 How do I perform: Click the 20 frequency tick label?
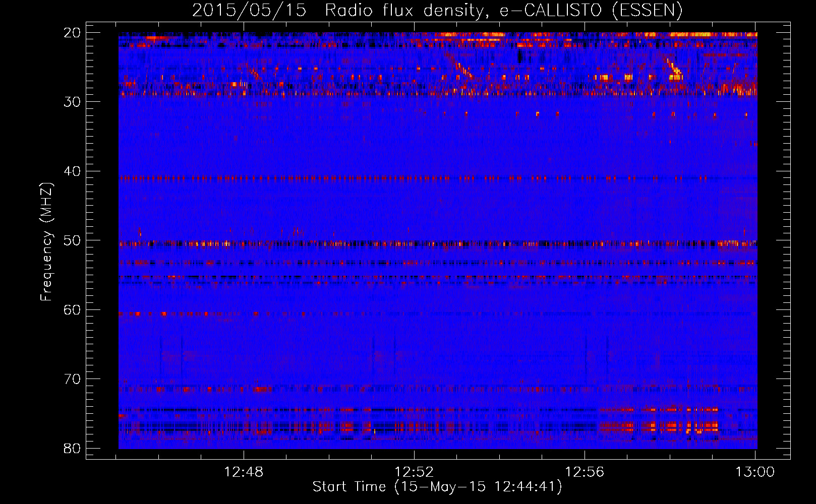coord(73,33)
